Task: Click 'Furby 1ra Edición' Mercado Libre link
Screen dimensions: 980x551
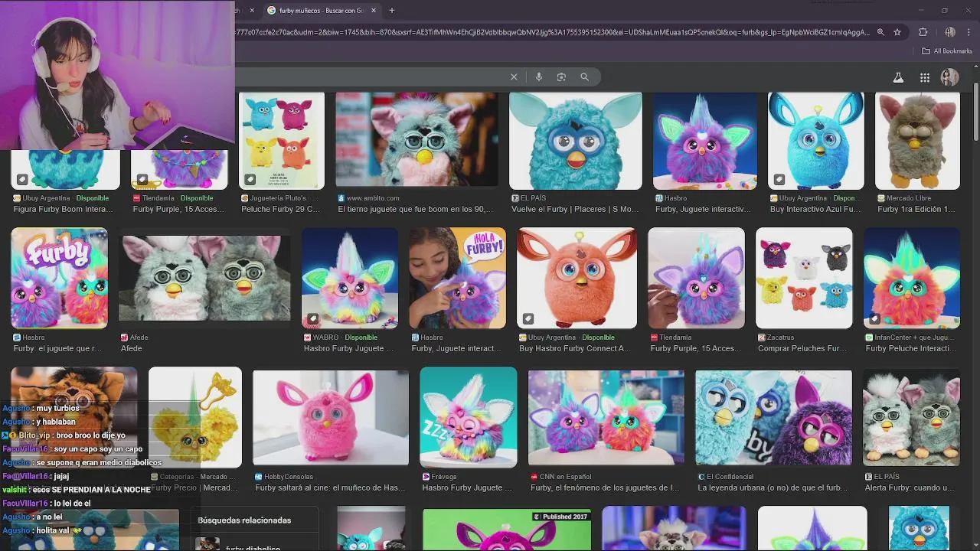Action: 916,209
